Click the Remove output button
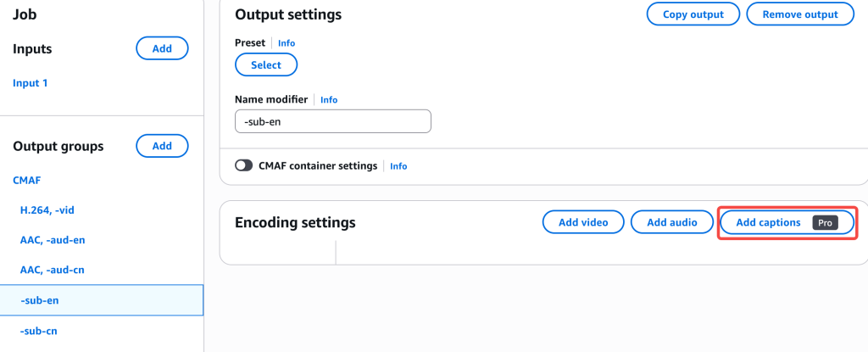This screenshot has width=868, height=352. pyautogui.click(x=800, y=14)
